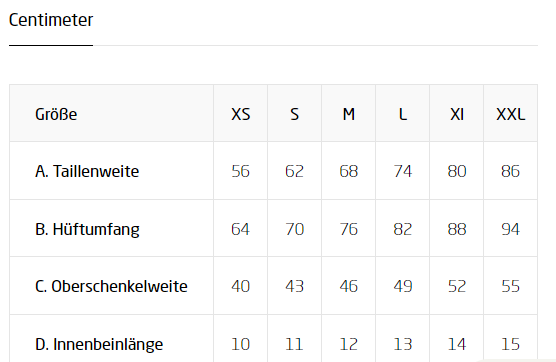Select the Centimeter tab

click(51, 20)
